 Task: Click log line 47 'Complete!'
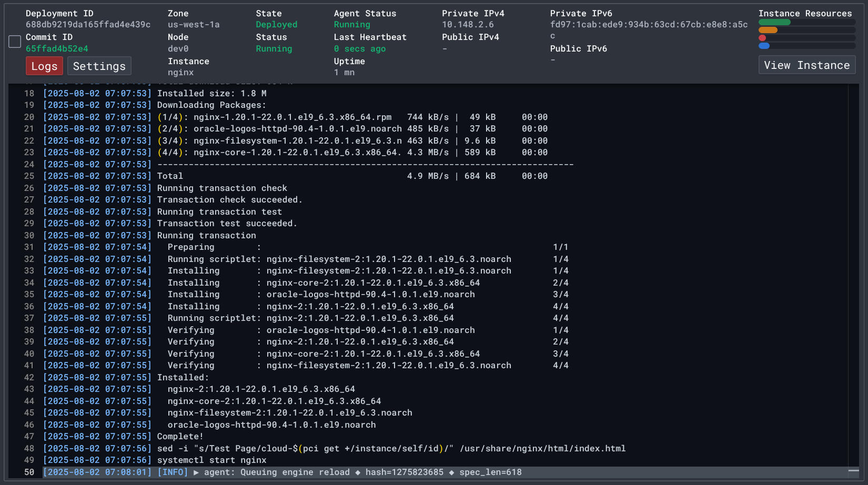click(180, 437)
